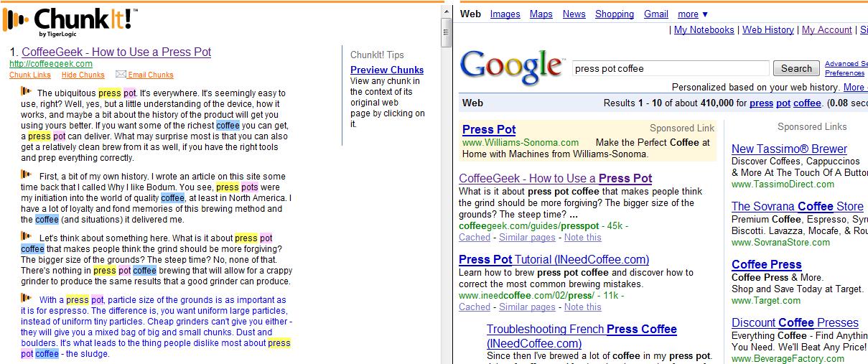Open the Images tab
Image resolution: width=868 pixels, height=364 pixels.
(505, 14)
